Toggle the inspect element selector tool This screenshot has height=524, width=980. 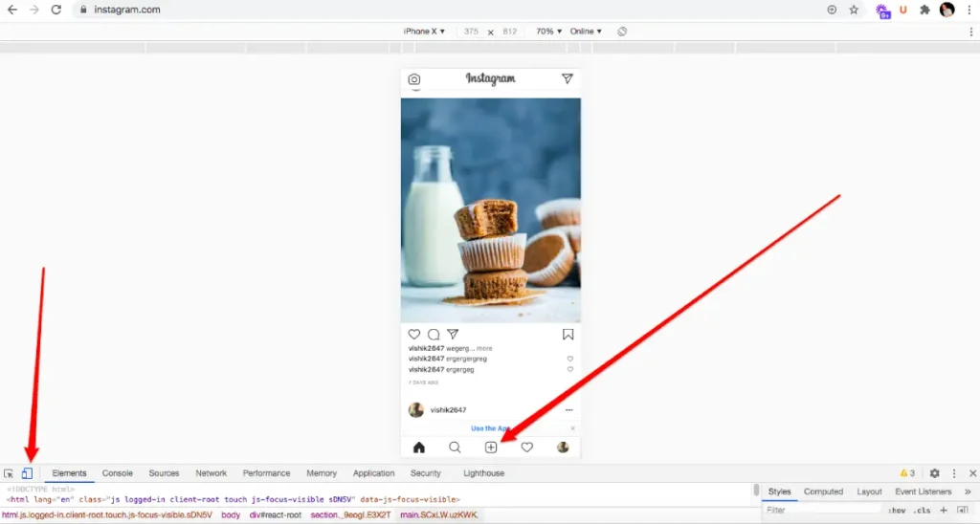click(x=9, y=473)
